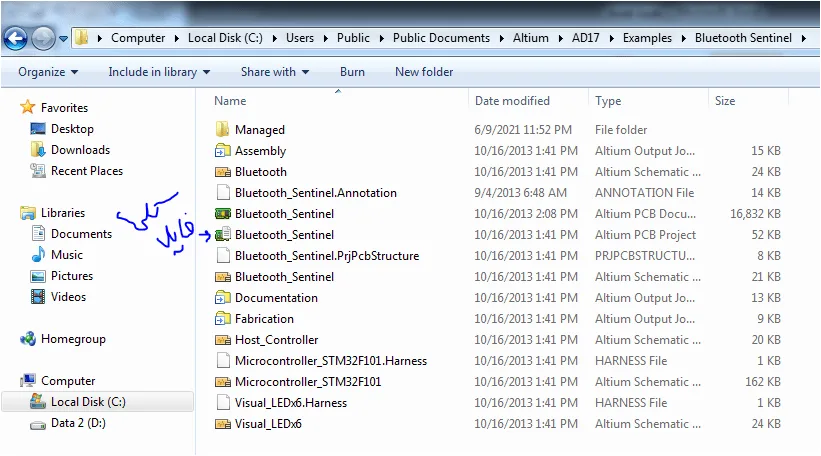Viewport: 821px width, 456px height.
Task: Select the '16,832 KB' size value
Action: [x=755, y=214]
